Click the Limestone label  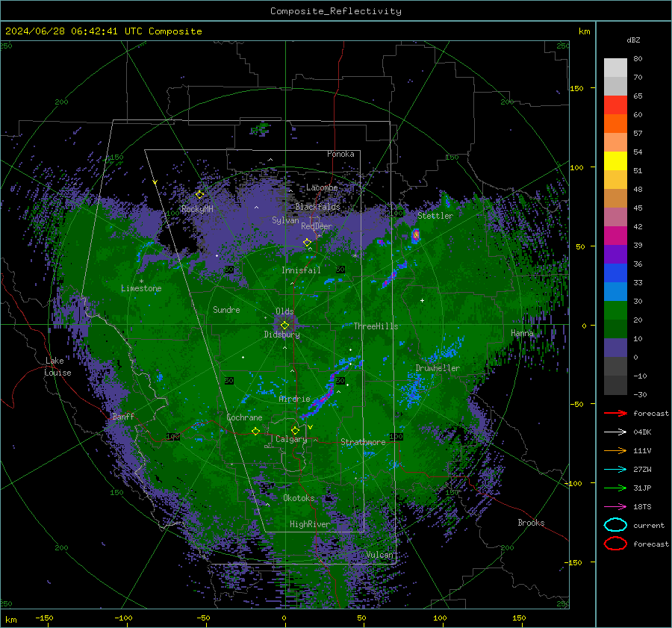click(141, 288)
